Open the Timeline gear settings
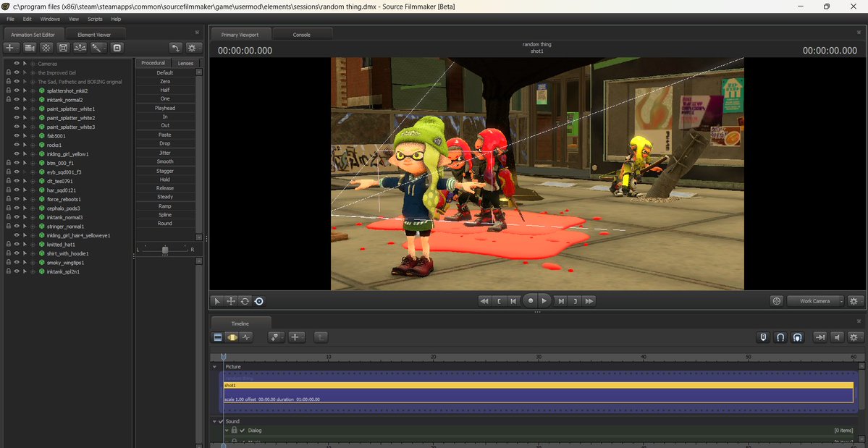Image resolution: width=868 pixels, height=448 pixels. [x=854, y=337]
